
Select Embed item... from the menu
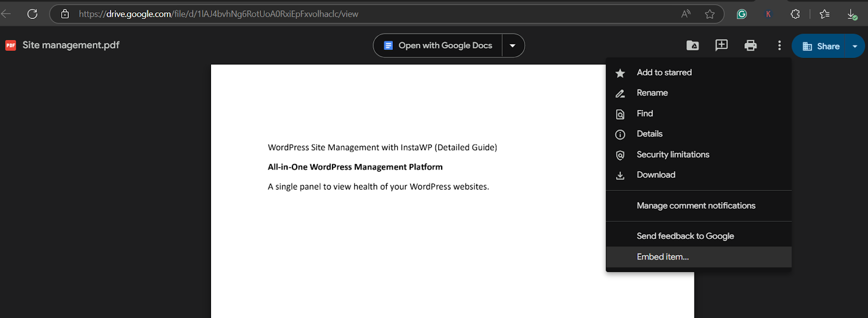point(698,257)
